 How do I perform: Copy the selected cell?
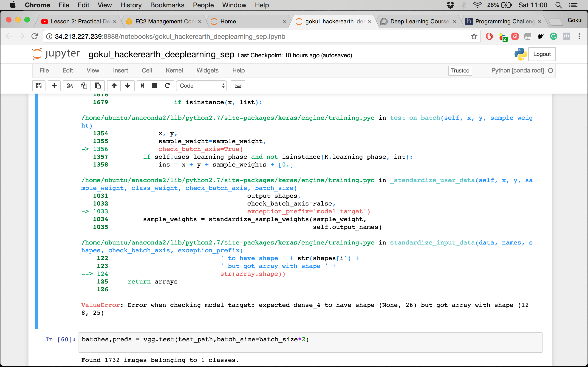click(84, 86)
